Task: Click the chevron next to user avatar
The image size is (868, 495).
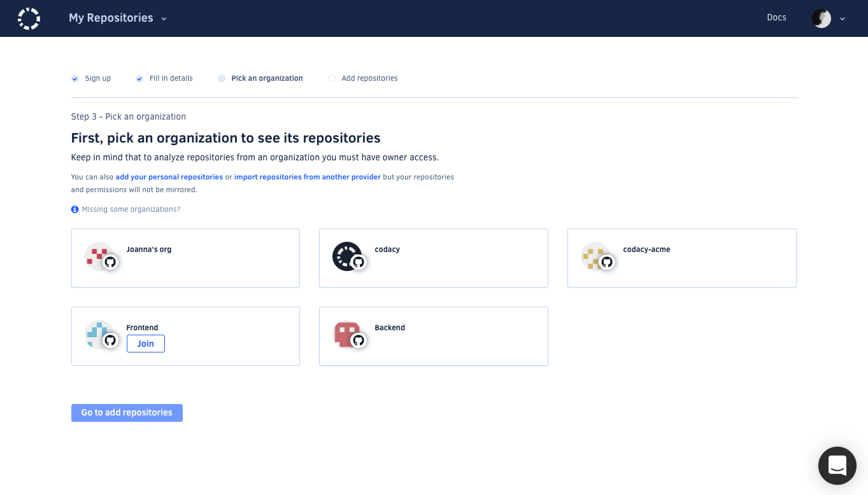Action: coord(843,19)
